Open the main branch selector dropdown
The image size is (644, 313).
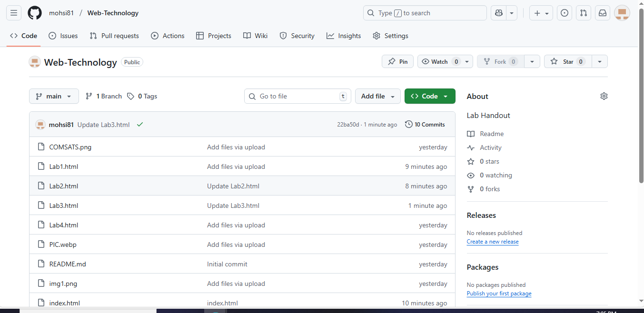[x=53, y=96]
